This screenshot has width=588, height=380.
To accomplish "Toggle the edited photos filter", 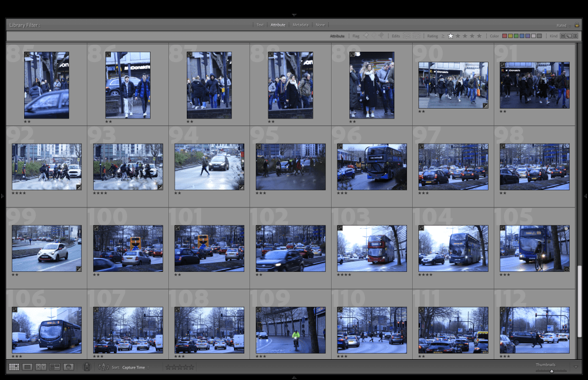I will point(406,36).
